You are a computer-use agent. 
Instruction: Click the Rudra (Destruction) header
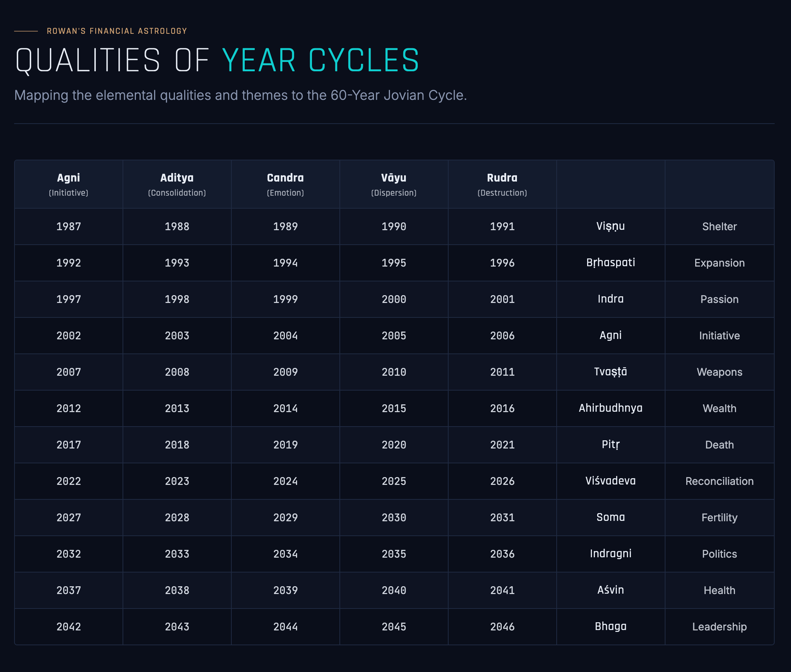pyautogui.click(x=502, y=185)
